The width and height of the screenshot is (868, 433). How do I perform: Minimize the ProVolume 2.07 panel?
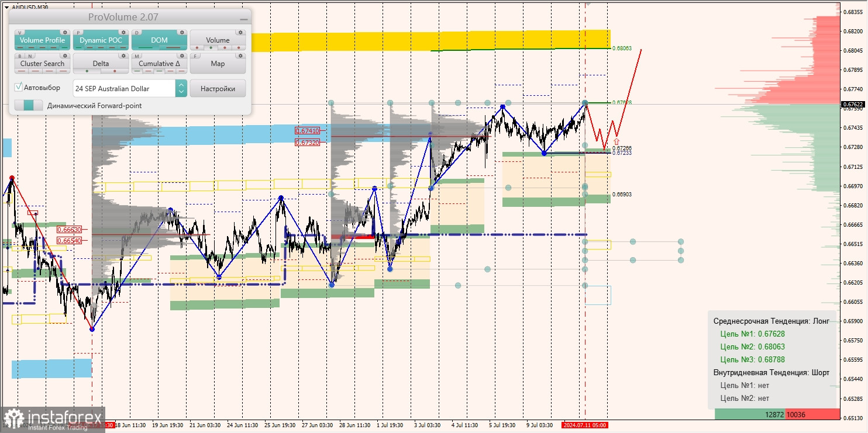click(x=244, y=19)
